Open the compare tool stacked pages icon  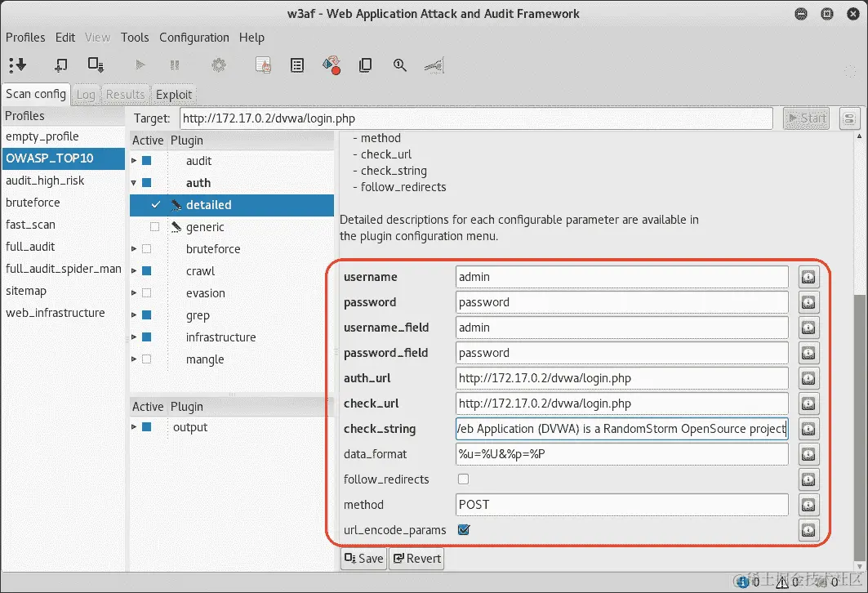pos(365,65)
